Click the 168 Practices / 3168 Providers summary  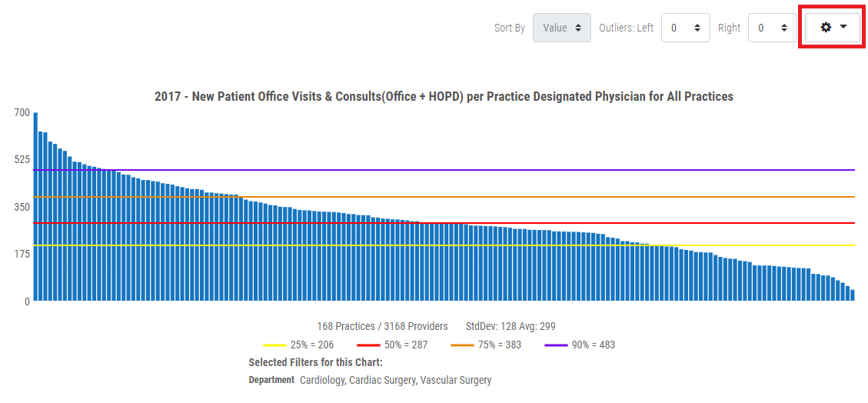pos(382,326)
